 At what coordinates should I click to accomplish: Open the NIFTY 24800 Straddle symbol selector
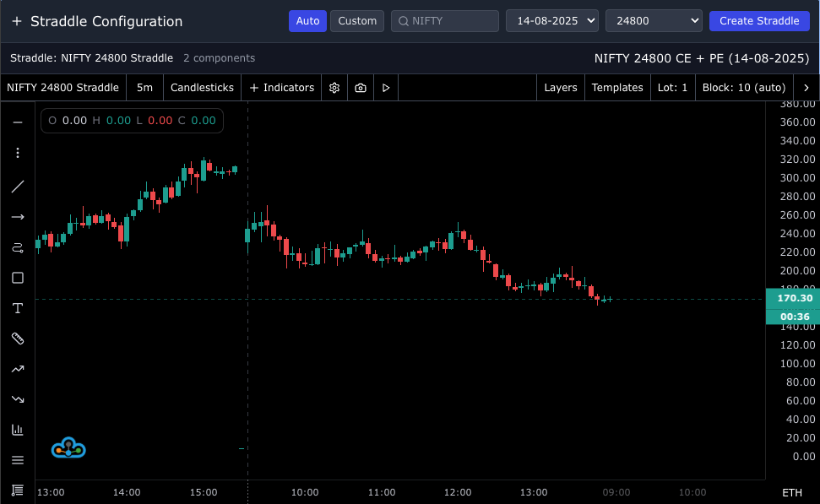(62, 87)
